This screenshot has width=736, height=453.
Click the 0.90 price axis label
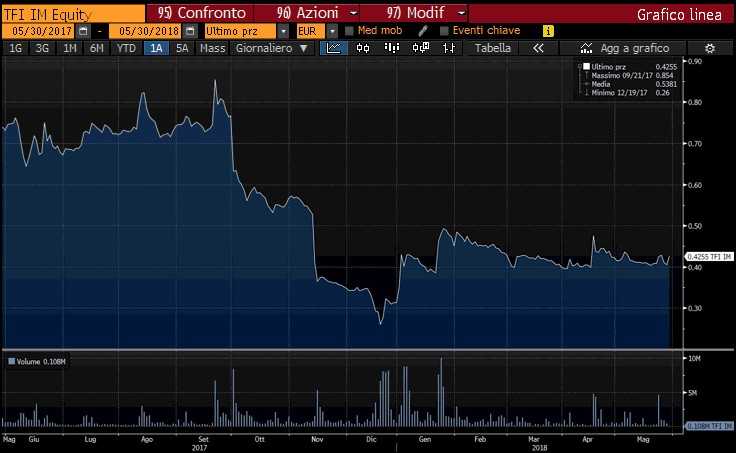695,61
